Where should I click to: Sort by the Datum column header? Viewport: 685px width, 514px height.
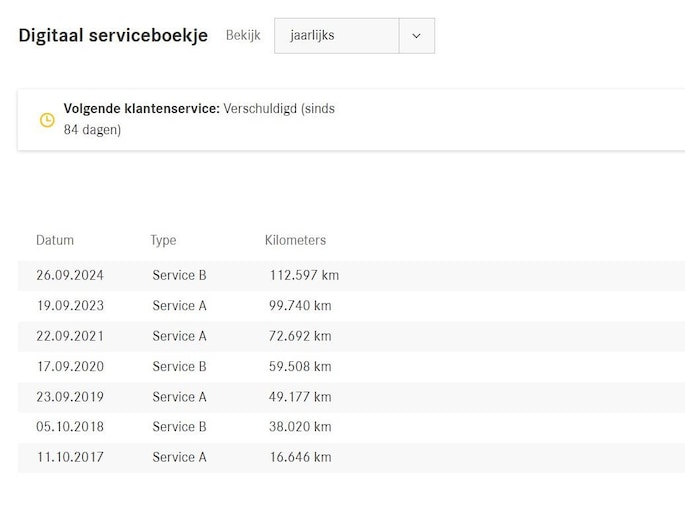(x=55, y=240)
